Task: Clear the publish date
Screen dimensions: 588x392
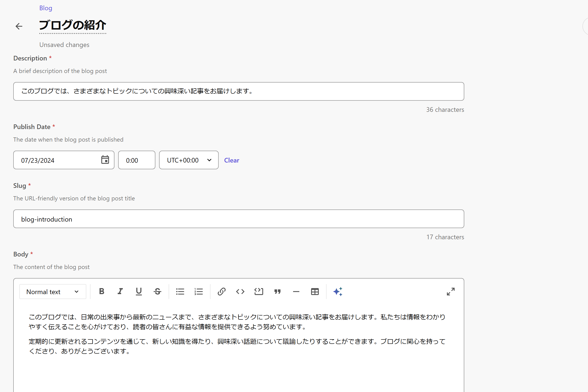Action: [232, 160]
